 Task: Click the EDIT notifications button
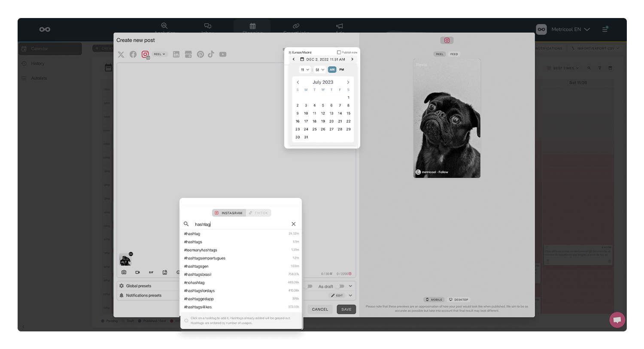click(337, 295)
